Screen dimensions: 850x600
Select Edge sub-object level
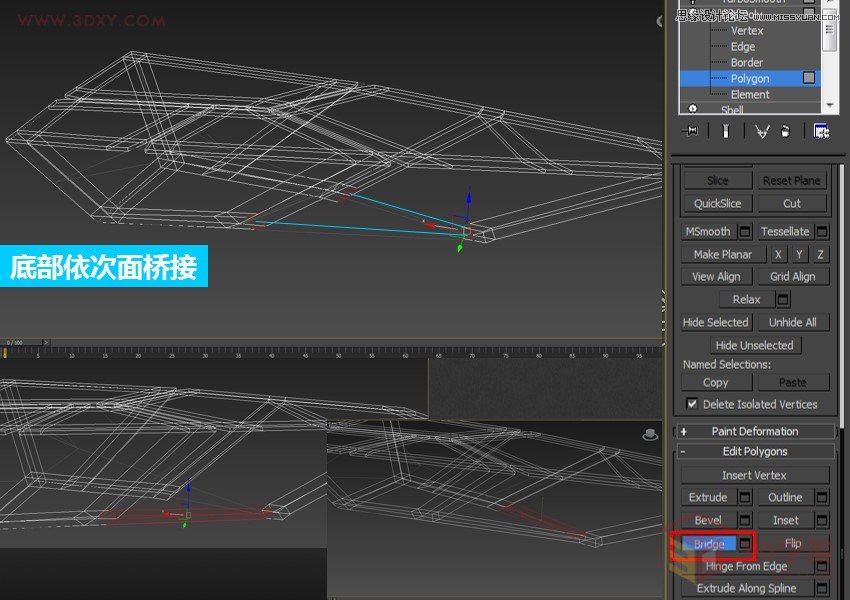[x=743, y=47]
